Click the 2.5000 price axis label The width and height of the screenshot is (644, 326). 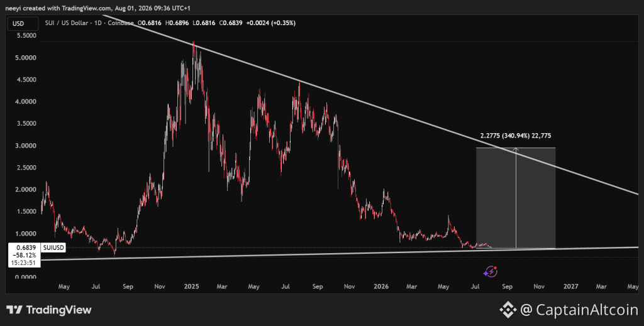coord(25,168)
